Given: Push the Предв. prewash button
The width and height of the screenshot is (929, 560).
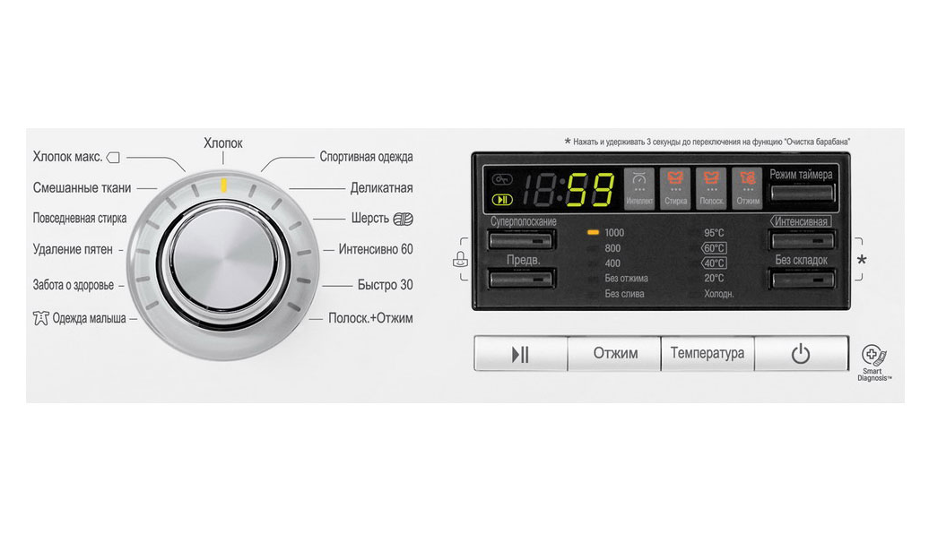Looking at the screenshot, I should (x=521, y=279).
